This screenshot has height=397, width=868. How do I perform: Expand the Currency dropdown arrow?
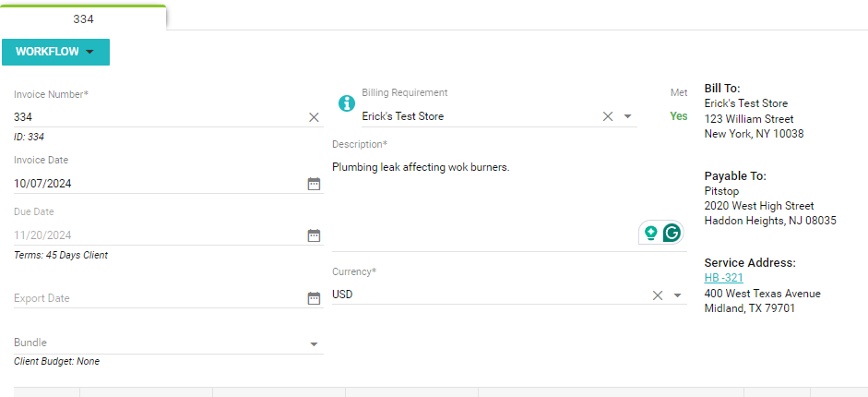(x=677, y=295)
